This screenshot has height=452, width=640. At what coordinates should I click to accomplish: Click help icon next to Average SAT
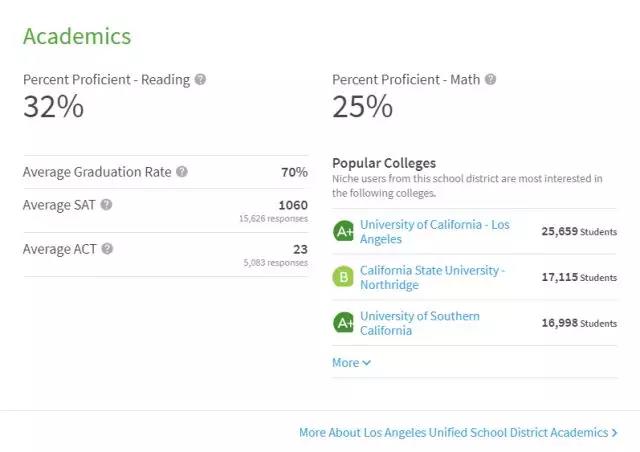(107, 205)
